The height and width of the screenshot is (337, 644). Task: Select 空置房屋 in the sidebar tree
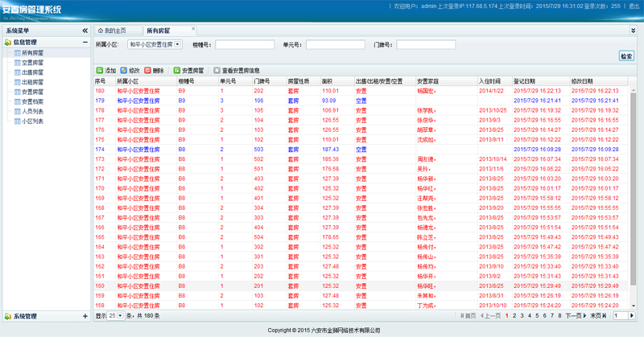tap(33, 62)
